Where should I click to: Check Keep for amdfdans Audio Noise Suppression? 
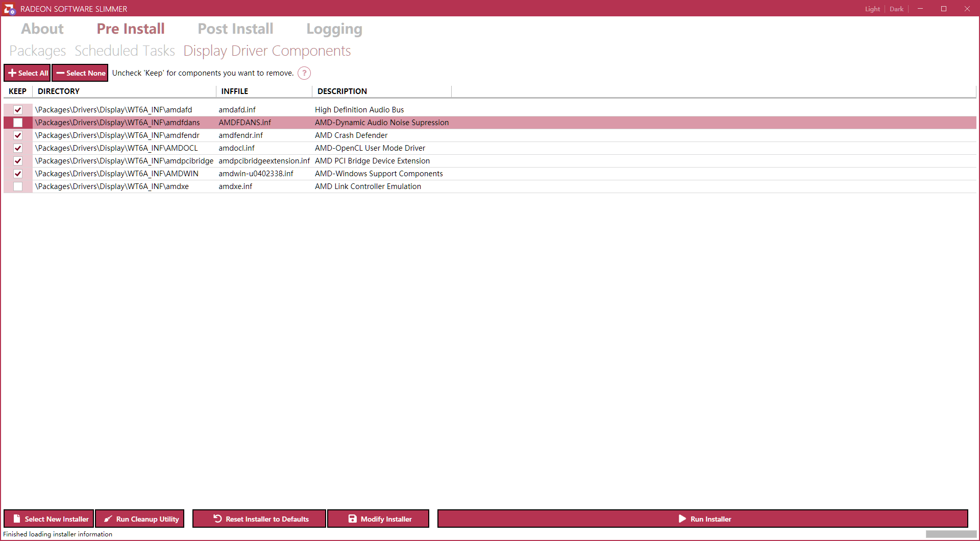pyautogui.click(x=18, y=123)
